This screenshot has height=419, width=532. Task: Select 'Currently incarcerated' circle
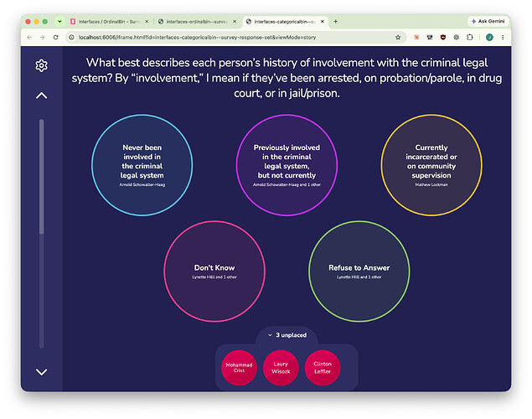click(431, 165)
